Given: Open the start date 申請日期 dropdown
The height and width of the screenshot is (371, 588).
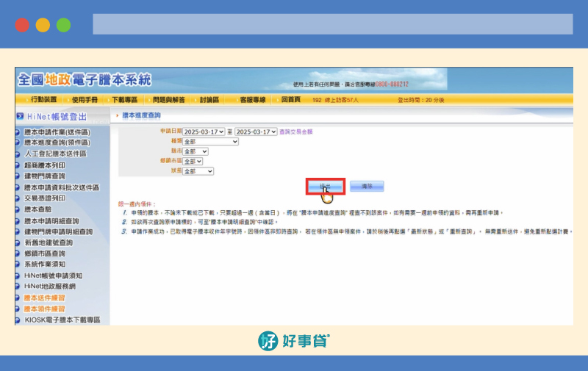Looking at the screenshot, I should [204, 132].
